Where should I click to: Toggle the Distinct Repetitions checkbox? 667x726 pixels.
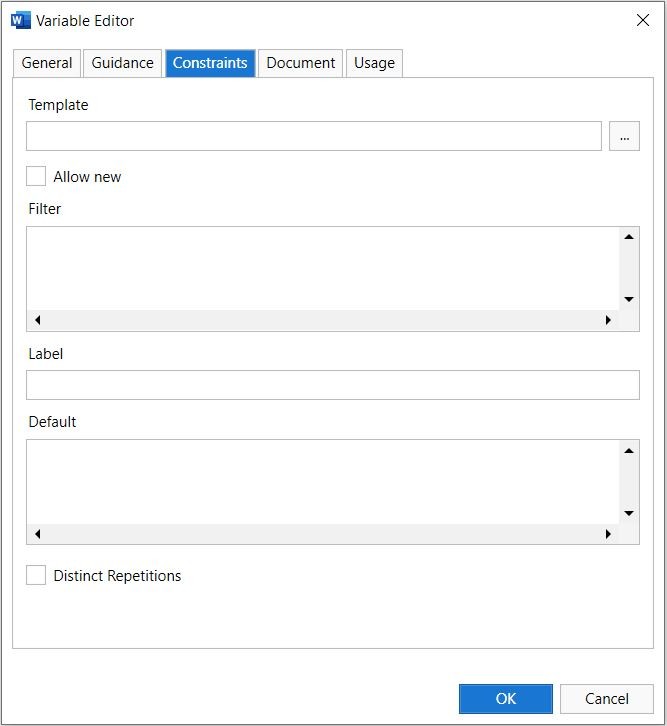[x=36, y=576]
